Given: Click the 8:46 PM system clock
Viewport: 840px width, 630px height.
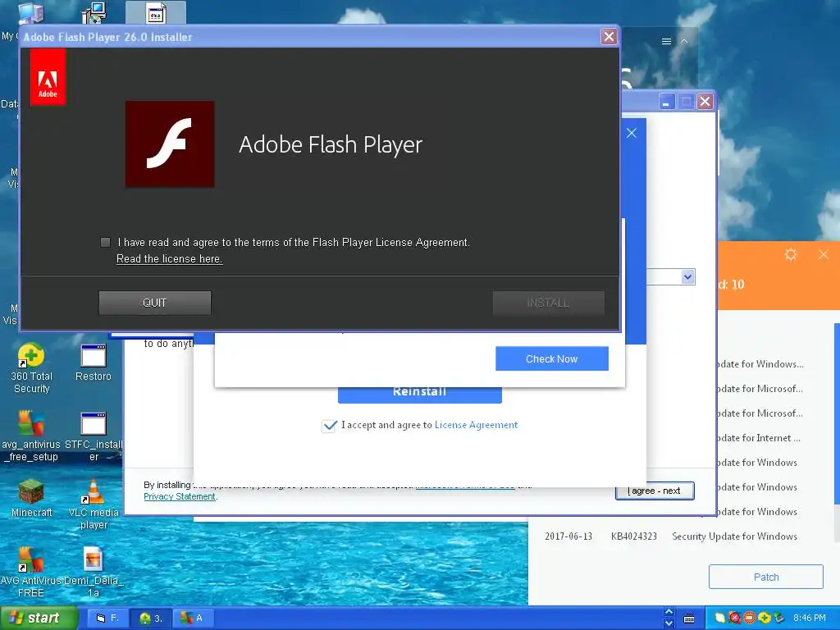Looking at the screenshot, I should coord(810,618).
